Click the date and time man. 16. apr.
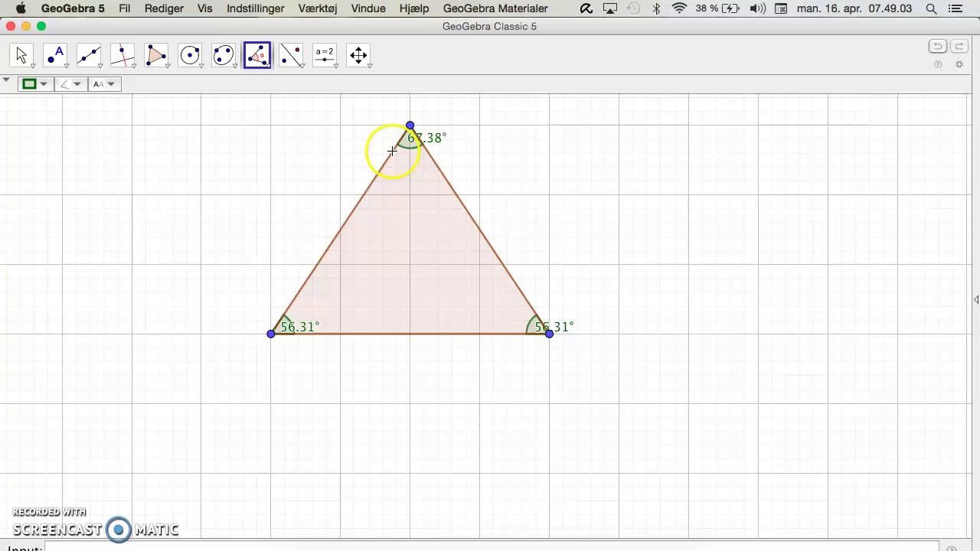Viewport: 980px width, 551px height. tap(854, 8)
